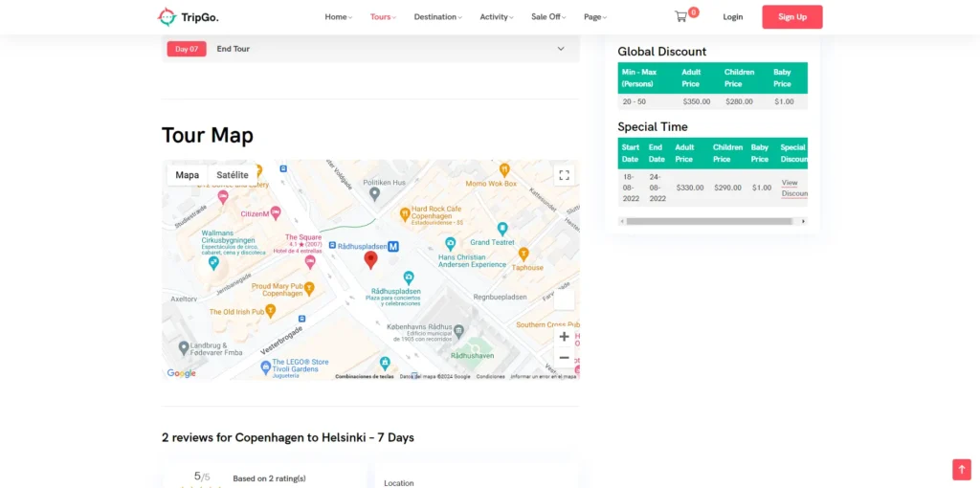Click the Wallmans Cirkusbygningen marker

[x=213, y=263]
